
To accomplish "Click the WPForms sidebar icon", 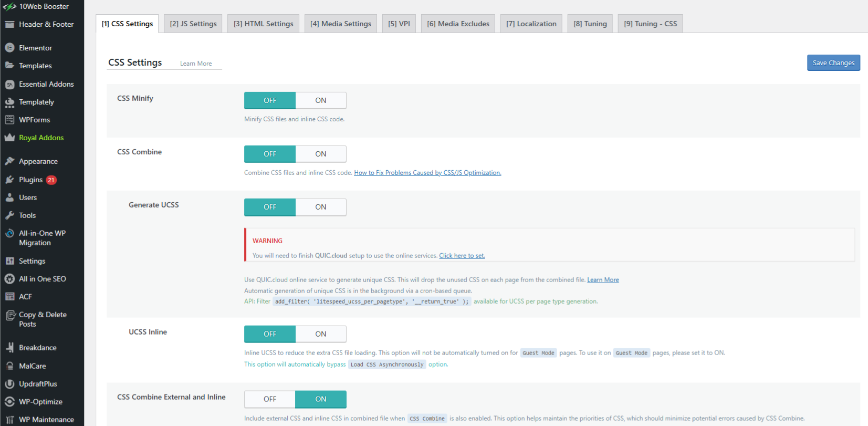I will pyautogui.click(x=9, y=120).
